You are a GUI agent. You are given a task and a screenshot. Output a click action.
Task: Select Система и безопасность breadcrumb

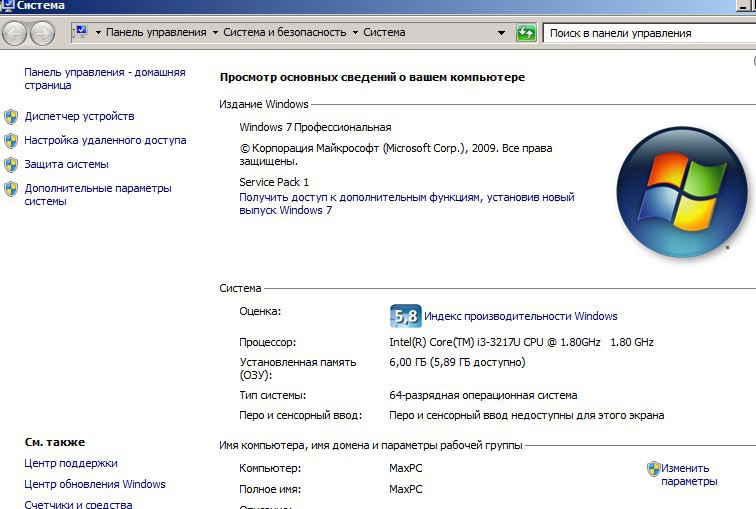[x=284, y=32]
